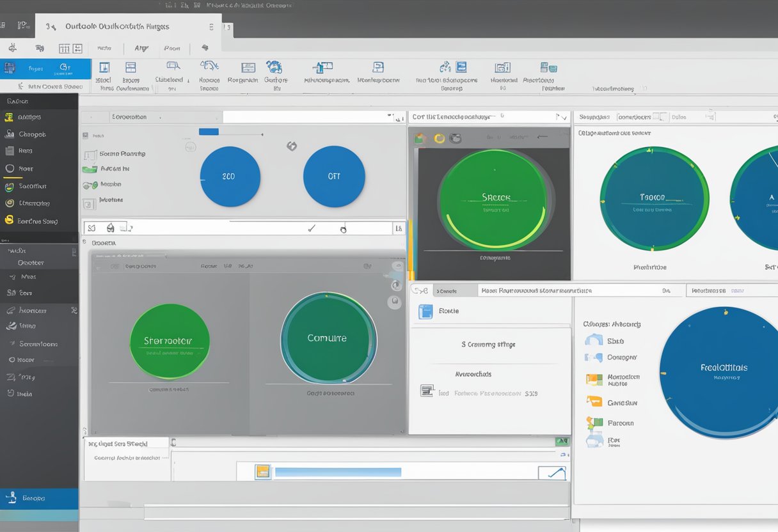Select the bottom-left tab above progress bar
Viewport: 778px width, 532px height.
click(x=127, y=443)
